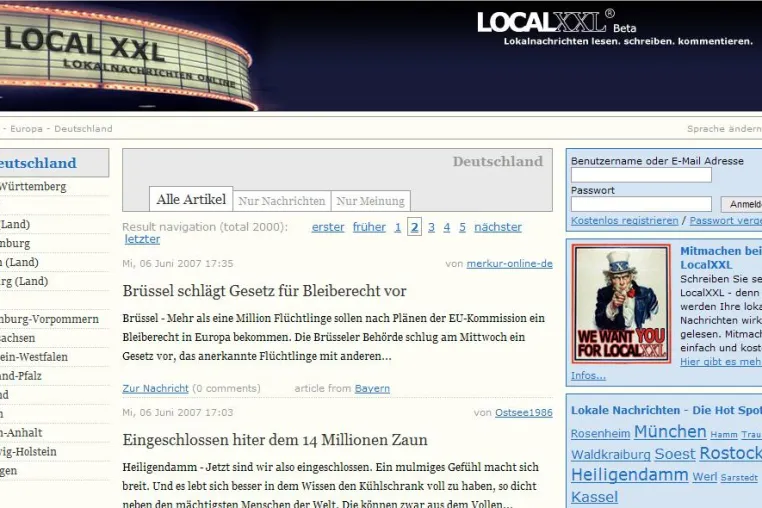Select the Holstein region in sidebar
The width and height of the screenshot is (762, 508).
28,452
